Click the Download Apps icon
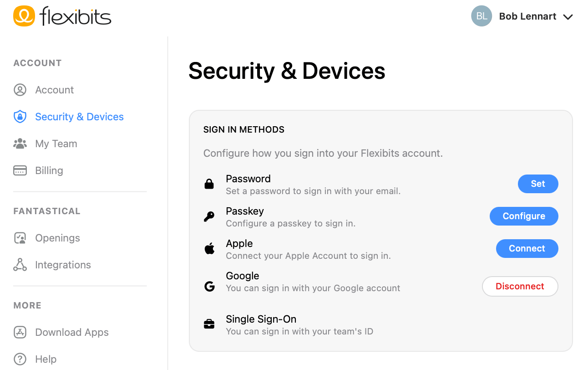 point(20,332)
